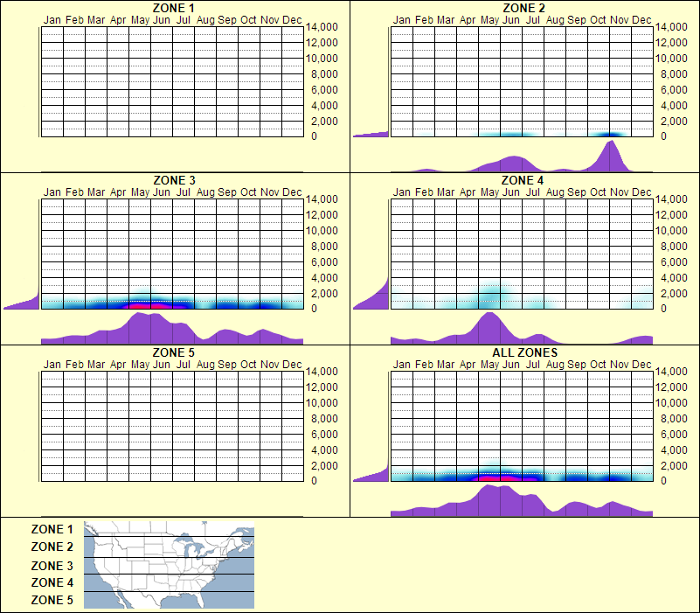
Task: Click the ZONE 2 band on the US map
Action: click(166, 547)
